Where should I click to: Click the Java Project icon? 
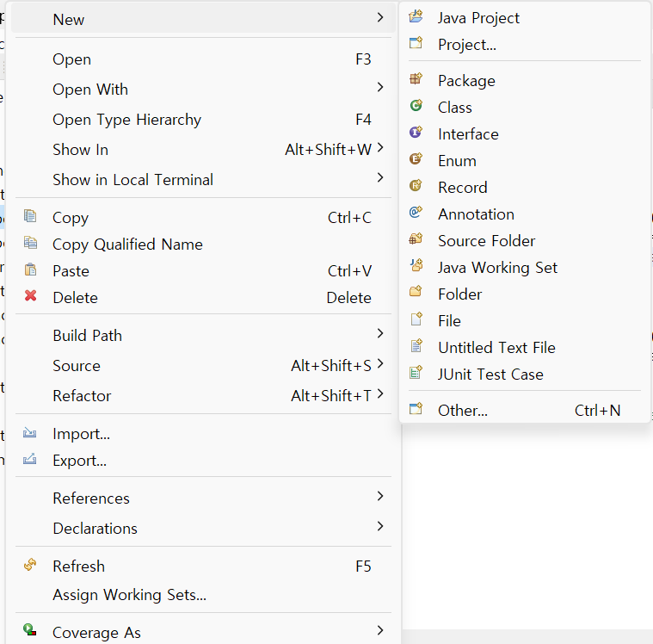(416, 16)
